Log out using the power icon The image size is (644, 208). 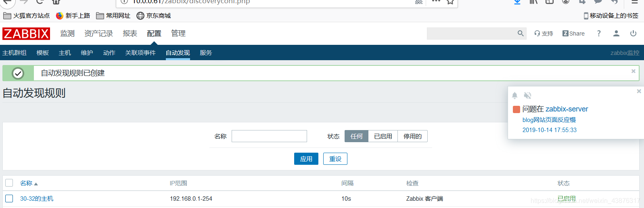pos(633,34)
